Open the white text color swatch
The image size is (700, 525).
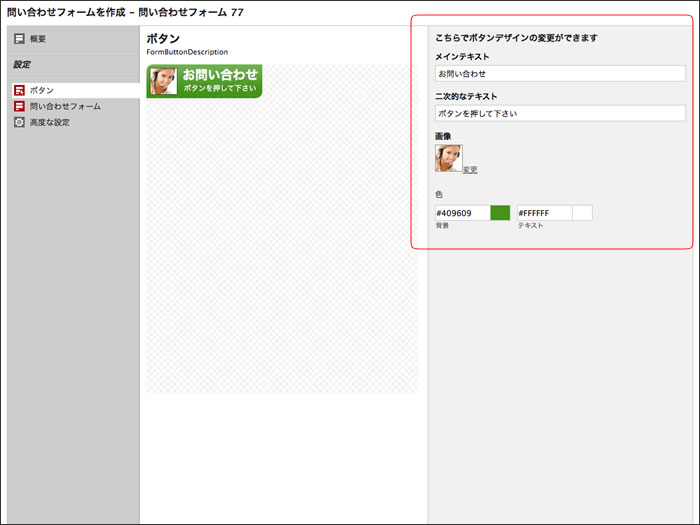pos(583,213)
